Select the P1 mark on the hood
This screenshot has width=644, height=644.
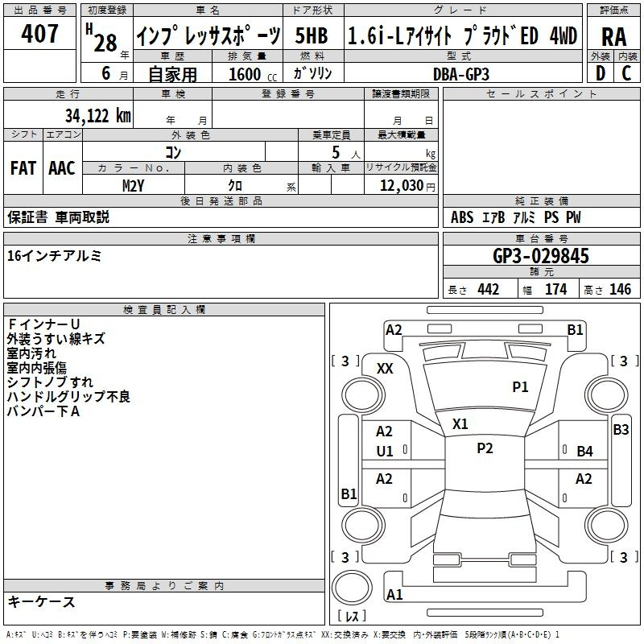520,386
